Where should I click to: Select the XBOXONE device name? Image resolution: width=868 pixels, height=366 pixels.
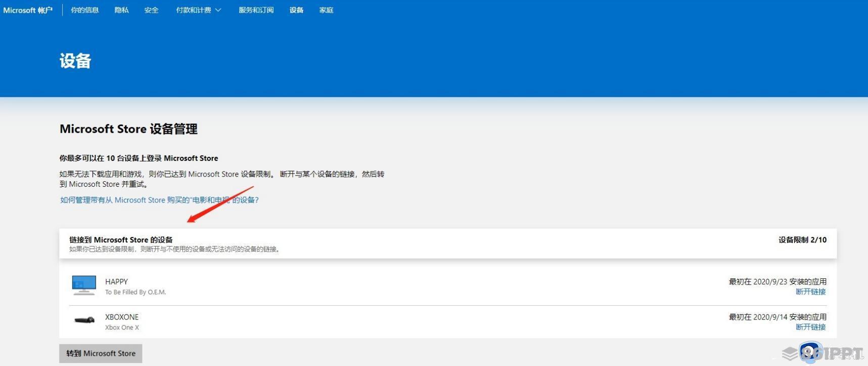(x=122, y=317)
